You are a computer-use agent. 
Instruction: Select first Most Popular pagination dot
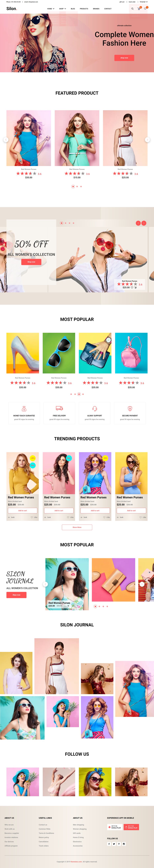tap(71, 394)
